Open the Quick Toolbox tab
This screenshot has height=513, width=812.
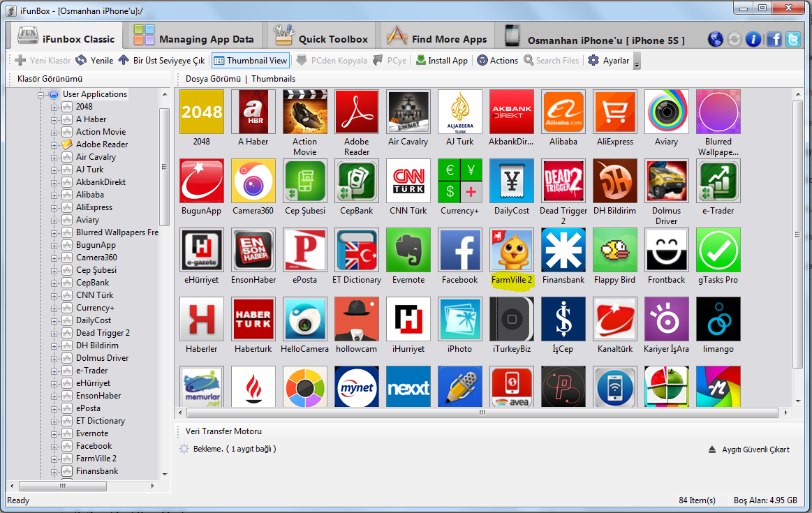click(321, 36)
